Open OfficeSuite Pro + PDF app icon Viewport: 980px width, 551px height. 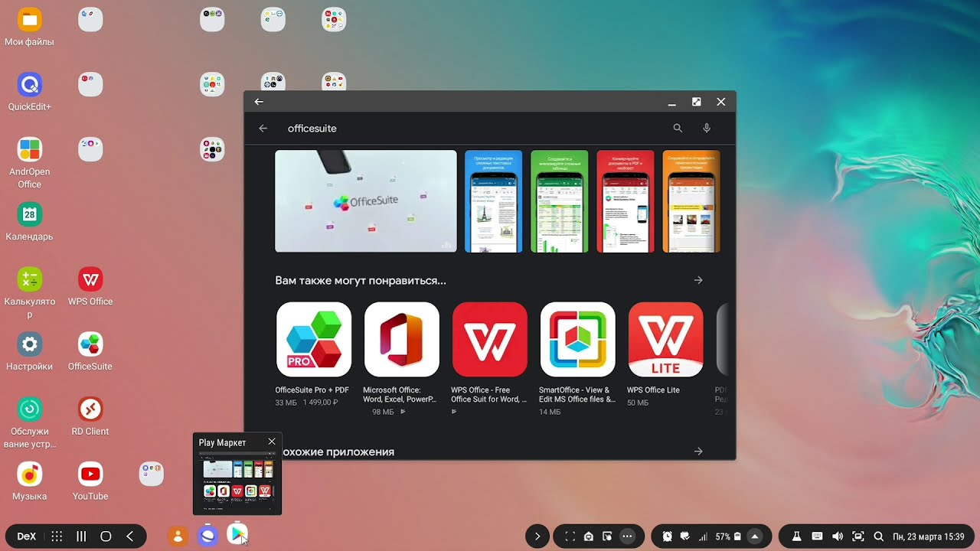314,340
